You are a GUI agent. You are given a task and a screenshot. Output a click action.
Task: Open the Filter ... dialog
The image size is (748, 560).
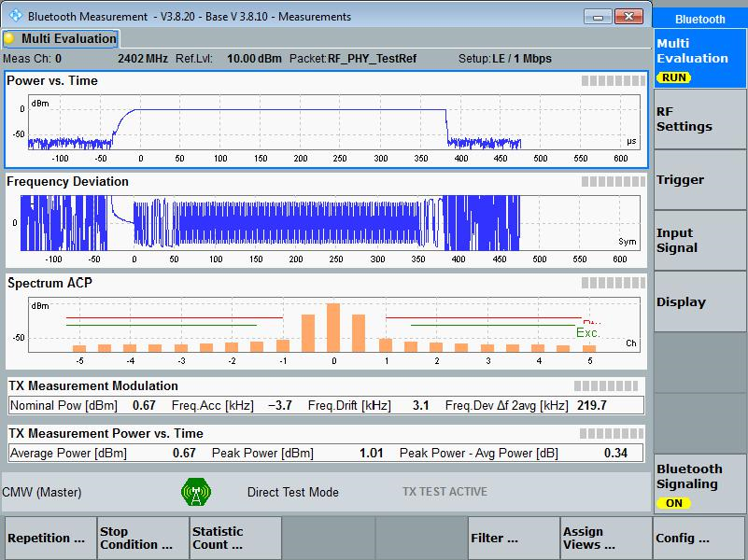click(x=514, y=538)
